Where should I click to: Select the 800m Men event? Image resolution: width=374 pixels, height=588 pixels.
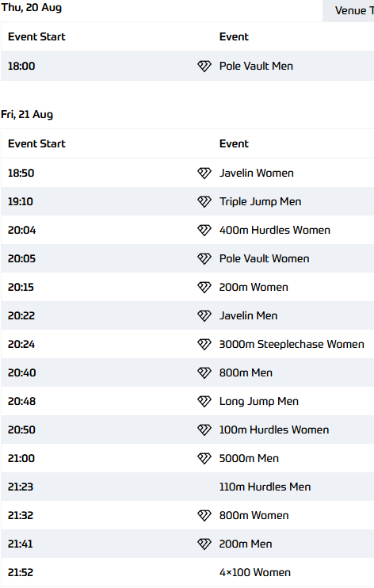tap(246, 372)
